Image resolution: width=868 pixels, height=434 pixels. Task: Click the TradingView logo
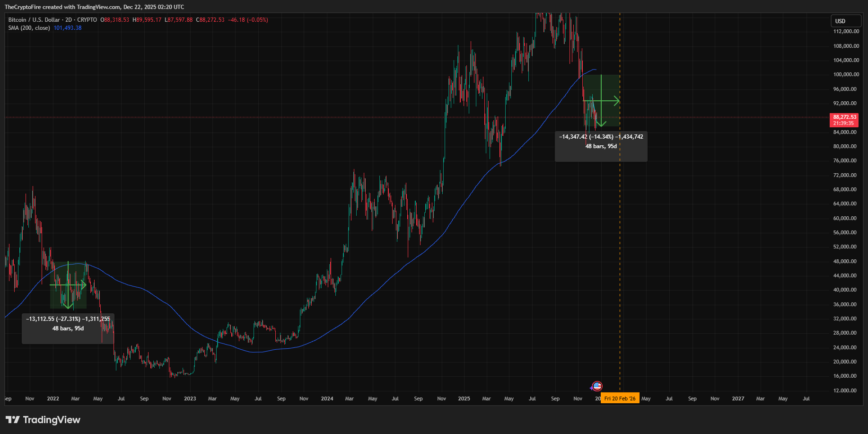pos(43,420)
